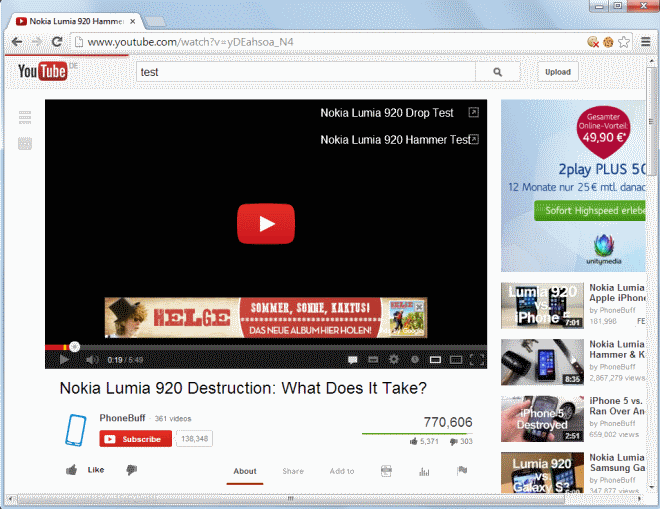Select the About tab
The image size is (660, 509).
click(x=245, y=472)
